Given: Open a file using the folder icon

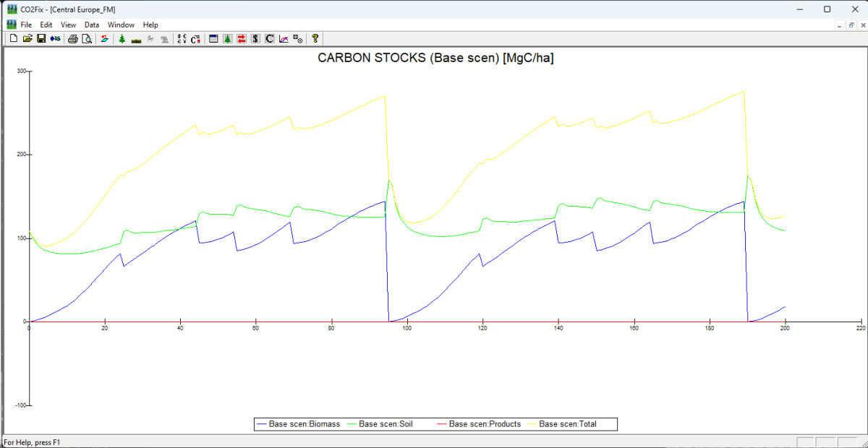Looking at the screenshot, I should [x=27, y=38].
